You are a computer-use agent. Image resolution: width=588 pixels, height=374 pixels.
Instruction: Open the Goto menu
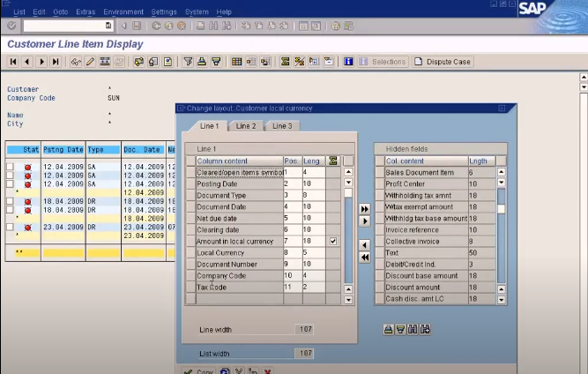60,12
